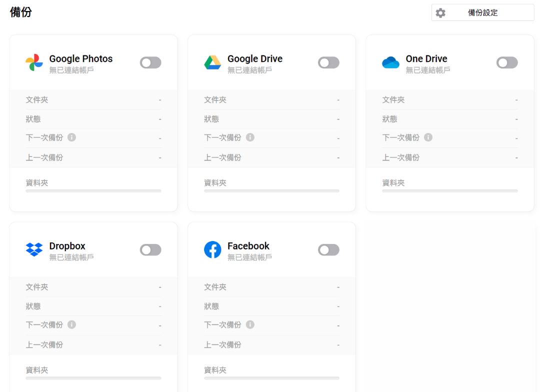
Task: Open 備份設定 backup settings
Action: click(482, 13)
